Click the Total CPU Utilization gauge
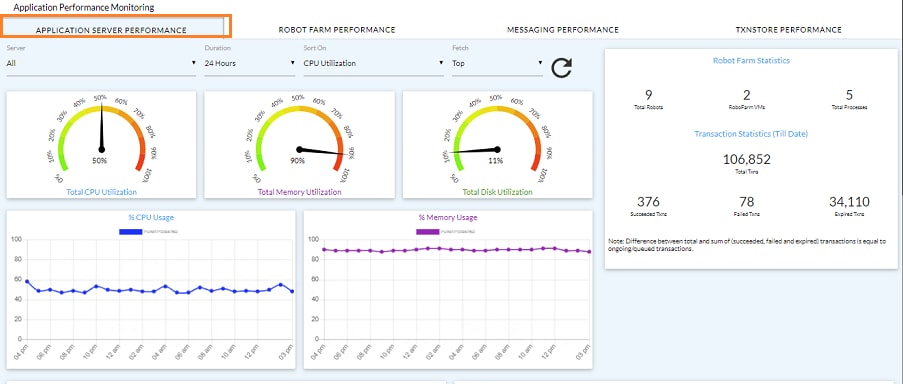 coord(101,138)
